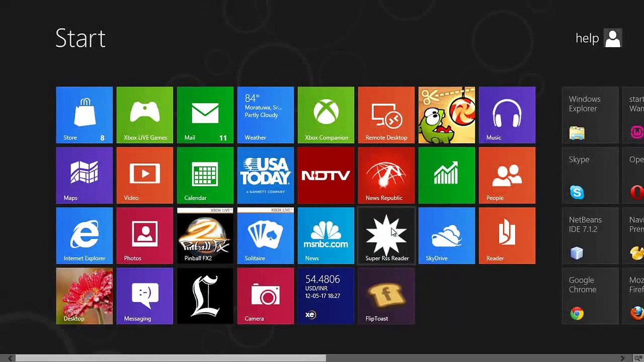Open the SkyDrive tile

446,236
